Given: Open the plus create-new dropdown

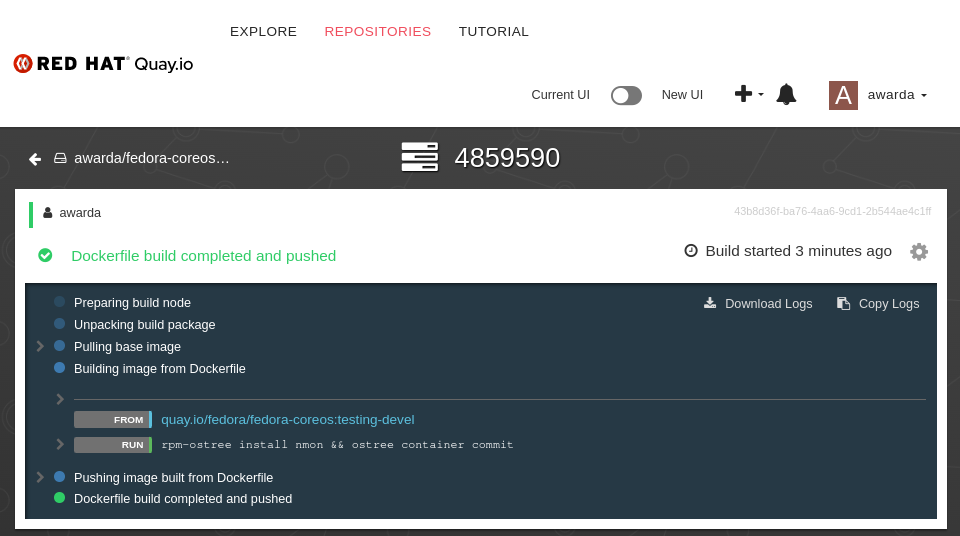Looking at the screenshot, I should click(x=749, y=94).
